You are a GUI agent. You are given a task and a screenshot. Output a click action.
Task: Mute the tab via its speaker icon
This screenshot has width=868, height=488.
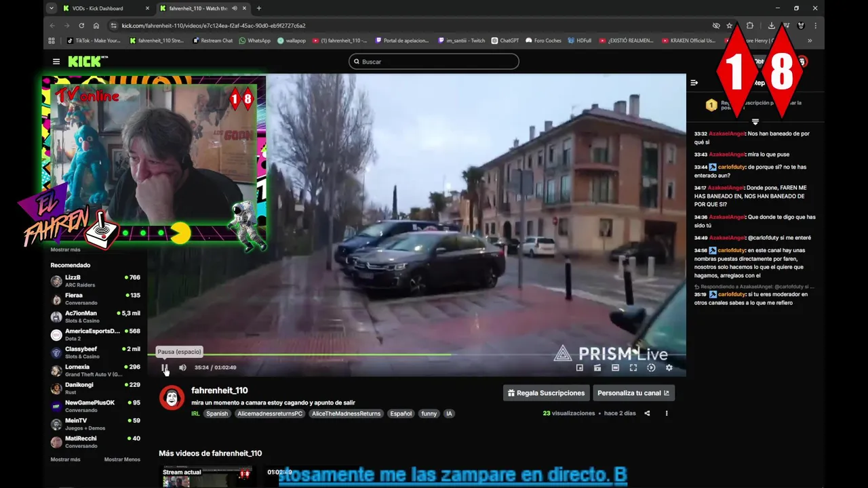[235, 8]
